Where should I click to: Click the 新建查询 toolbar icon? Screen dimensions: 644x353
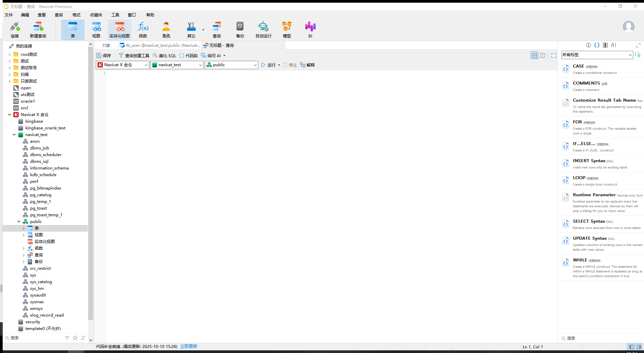click(x=38, y=30)
